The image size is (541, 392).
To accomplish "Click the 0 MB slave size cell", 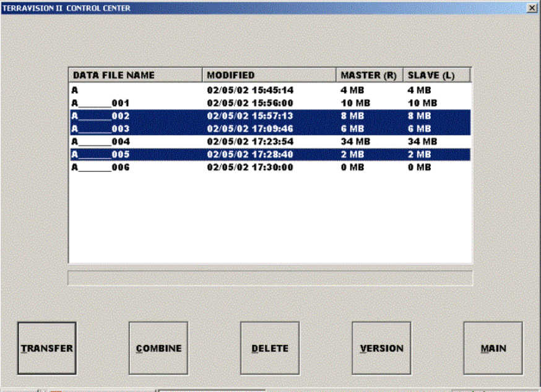I will (419, 167).
